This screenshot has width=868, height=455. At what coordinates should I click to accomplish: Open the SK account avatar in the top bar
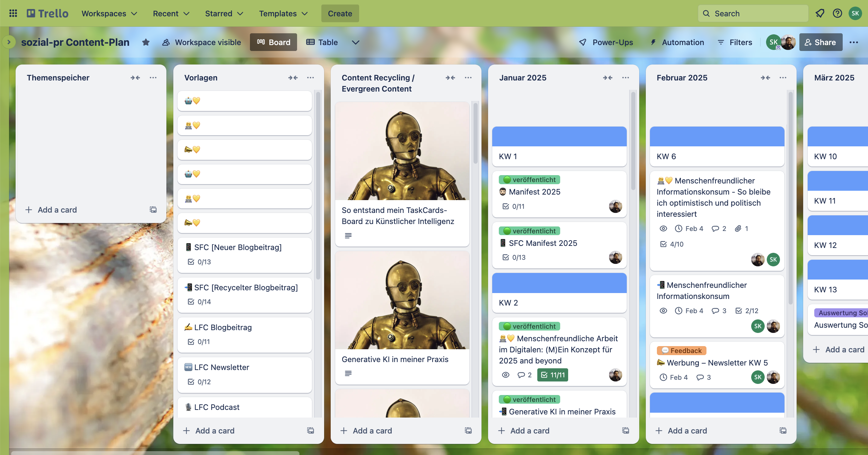coord(855,14)
